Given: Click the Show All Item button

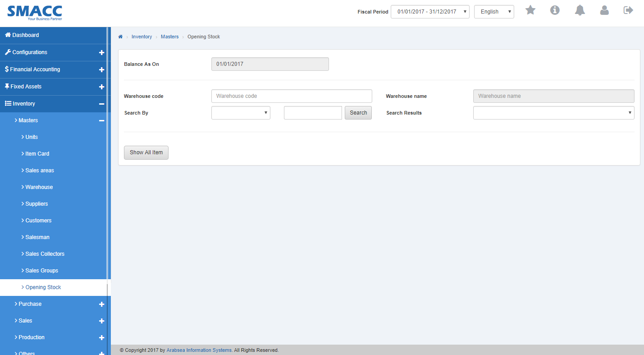Looking at the screenshot, I should pyautogui.click(x=146, y=152).
